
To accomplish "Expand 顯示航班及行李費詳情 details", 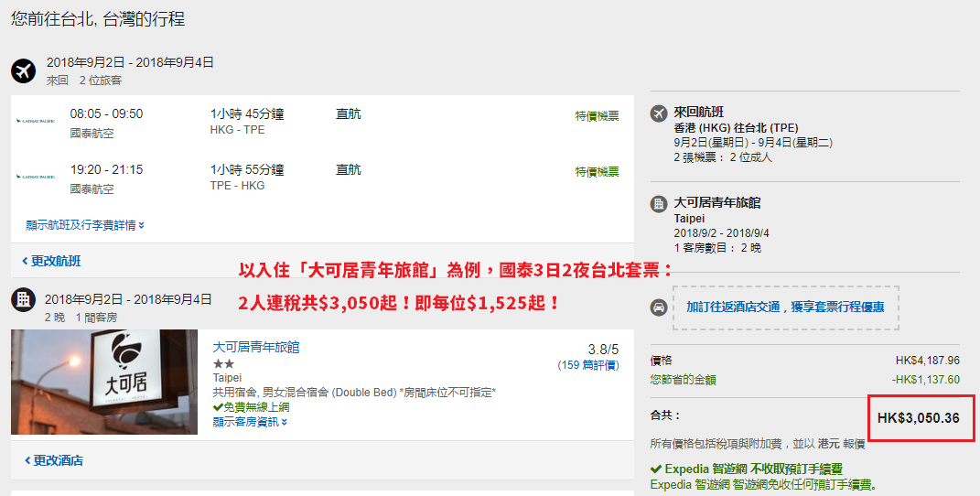I will (x=85, y=225).
